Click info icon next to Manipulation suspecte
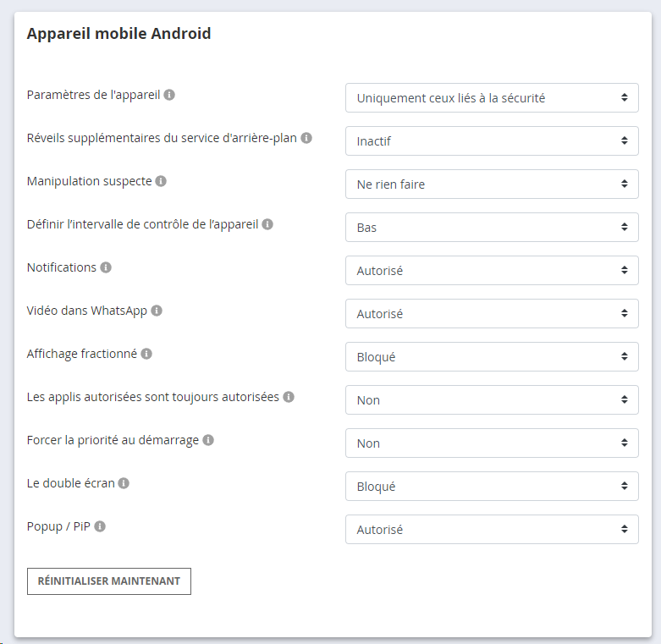The width and height of the screenshot is (661, 644). (x=161, y=181)
